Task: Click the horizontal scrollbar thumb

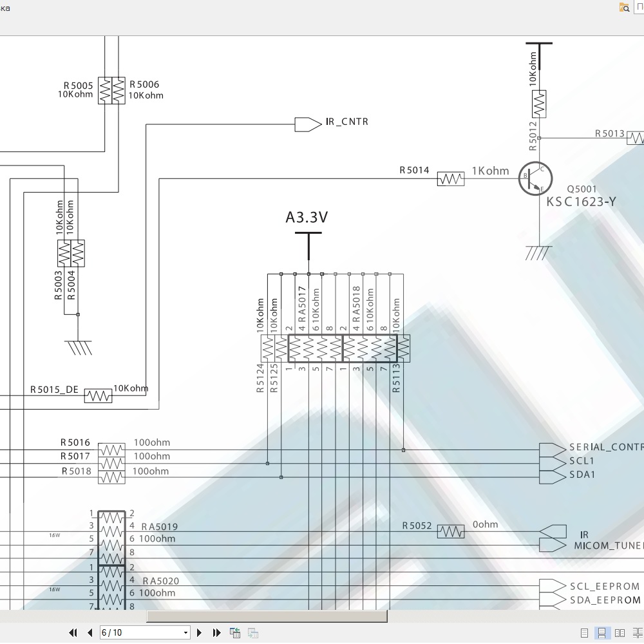Action: pos(267,616)
